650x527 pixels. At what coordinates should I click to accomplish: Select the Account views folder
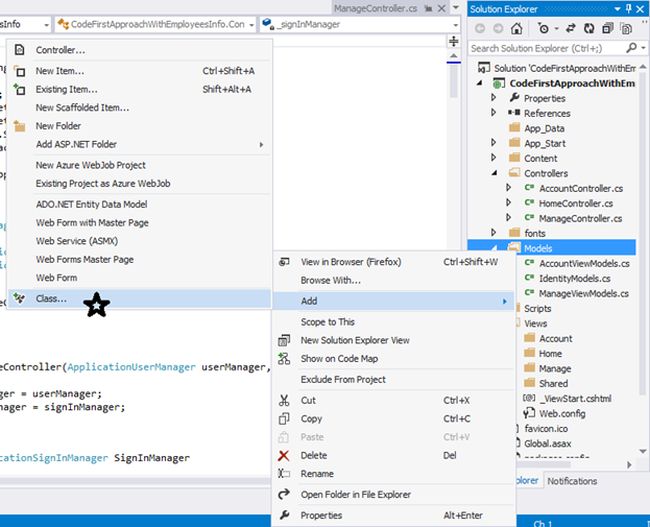pos(555,338)
